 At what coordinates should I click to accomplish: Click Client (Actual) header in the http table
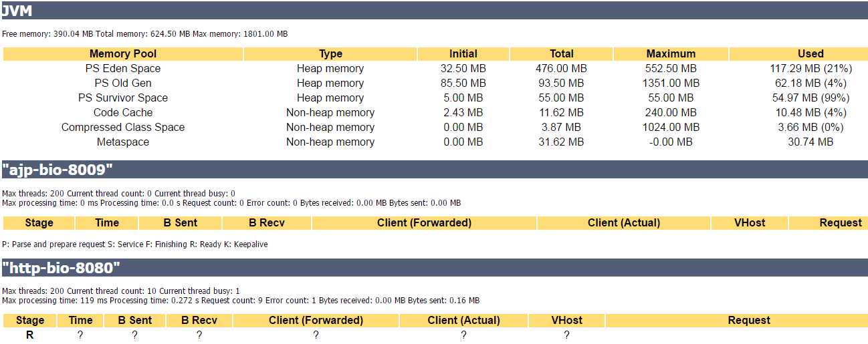[x=463, y=320]
